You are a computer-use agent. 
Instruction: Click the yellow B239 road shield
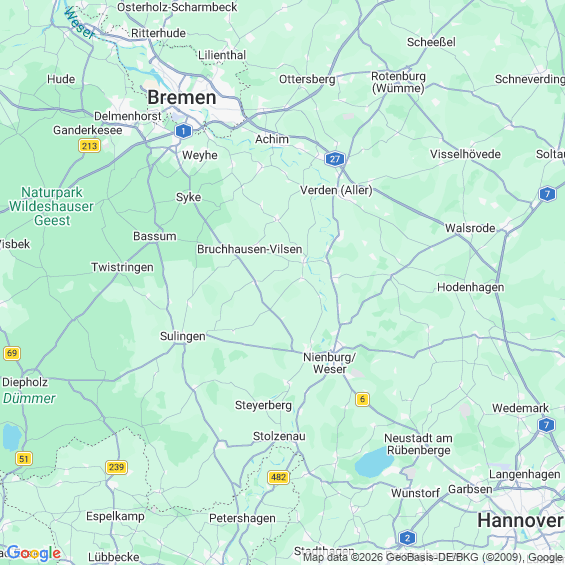coord(116,467)
